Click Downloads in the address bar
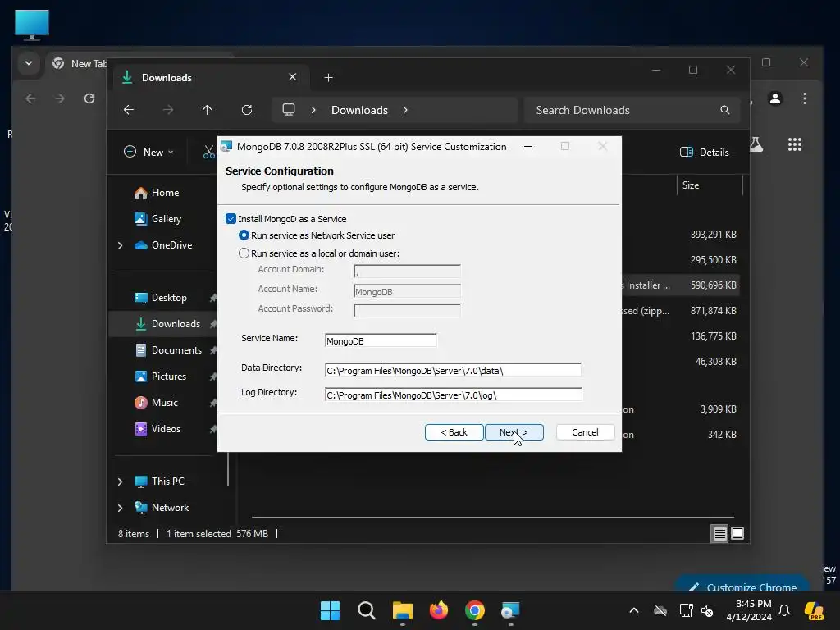The height and width of the screenshot is (630, 840). (359, 110)
